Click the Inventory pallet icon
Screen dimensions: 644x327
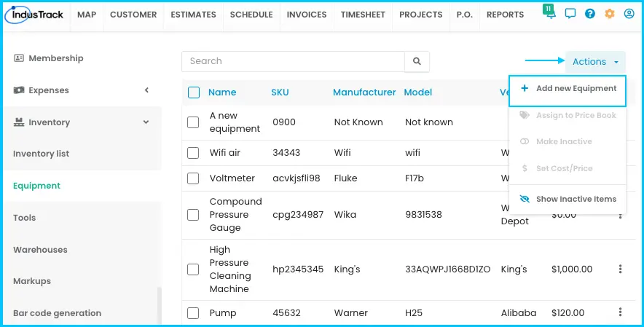pyautogui.click(x=19, y=122)
